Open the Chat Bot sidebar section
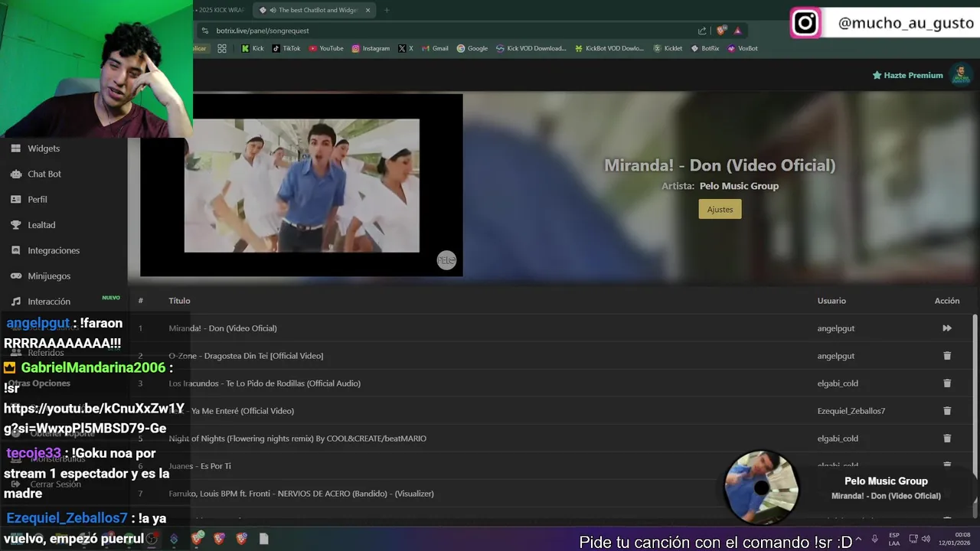 tap(44, 174)
